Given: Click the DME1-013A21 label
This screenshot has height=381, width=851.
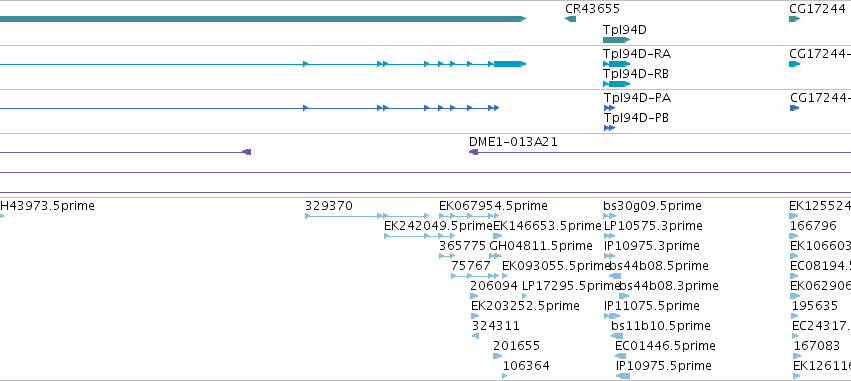Looking at the screenshot, I should (x=513, y=142).
